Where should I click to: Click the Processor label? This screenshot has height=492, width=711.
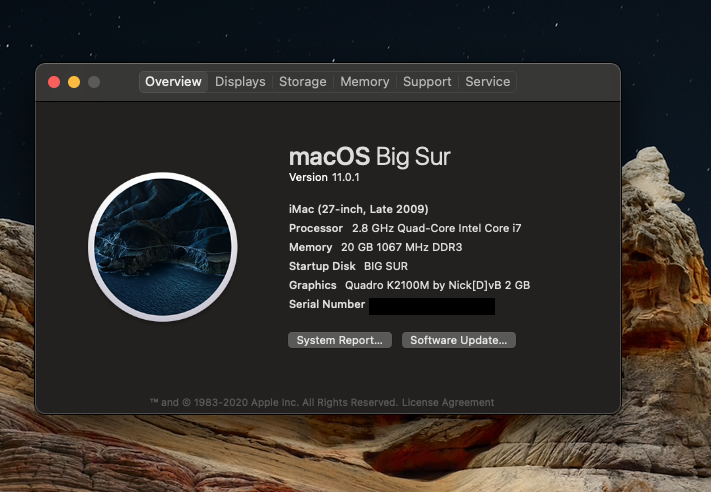[x=316, y=228]
